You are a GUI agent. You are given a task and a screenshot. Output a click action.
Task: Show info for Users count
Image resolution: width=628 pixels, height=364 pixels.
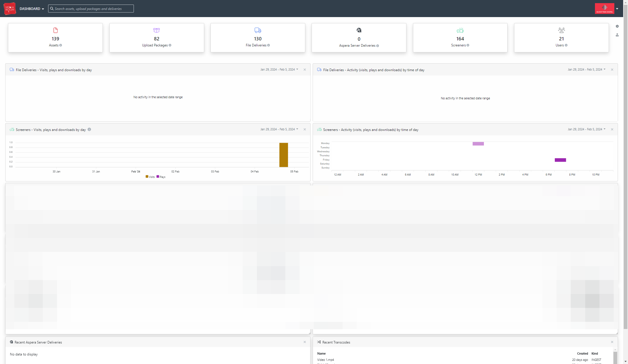pos(566,45)
